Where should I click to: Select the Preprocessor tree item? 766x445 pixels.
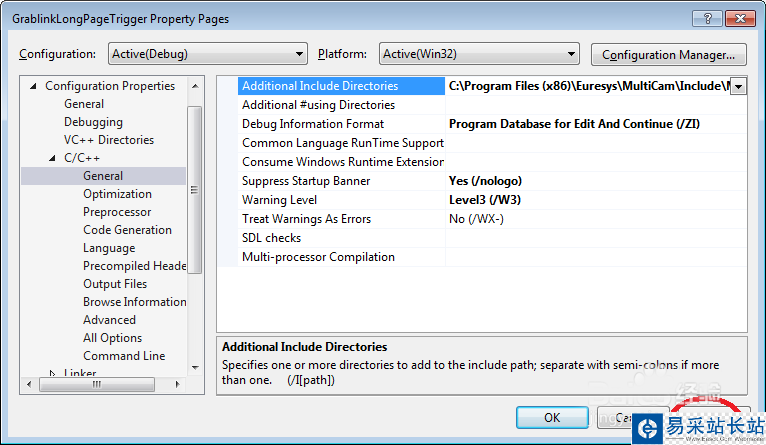[x=117, y=212]
